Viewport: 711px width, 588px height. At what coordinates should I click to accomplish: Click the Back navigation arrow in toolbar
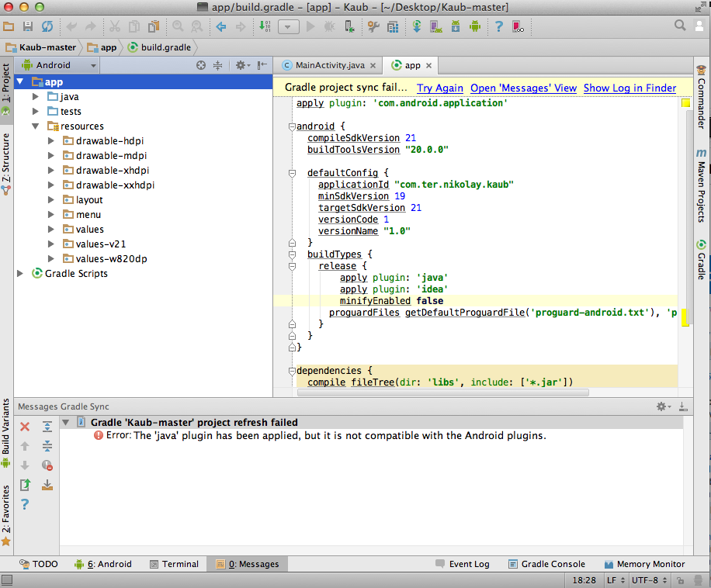220,26
